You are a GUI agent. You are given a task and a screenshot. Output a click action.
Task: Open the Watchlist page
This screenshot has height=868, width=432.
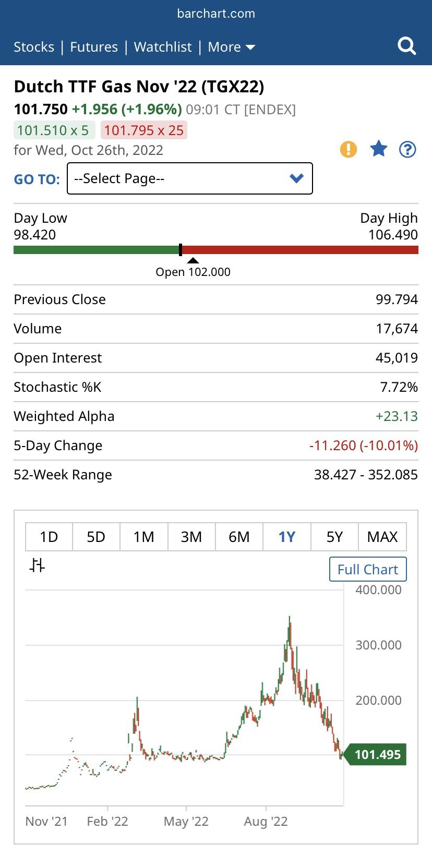pyautogui.click(x=163, y=47)
